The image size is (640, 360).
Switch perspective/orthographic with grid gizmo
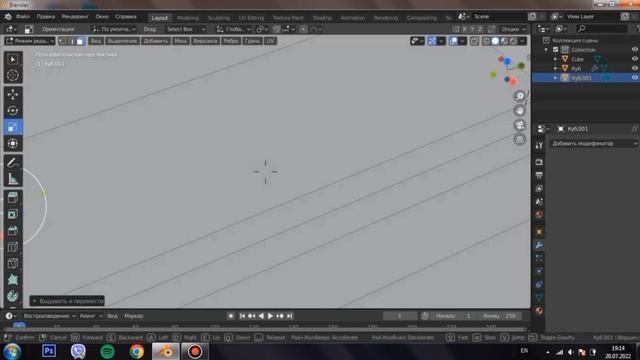coord(520,140)
